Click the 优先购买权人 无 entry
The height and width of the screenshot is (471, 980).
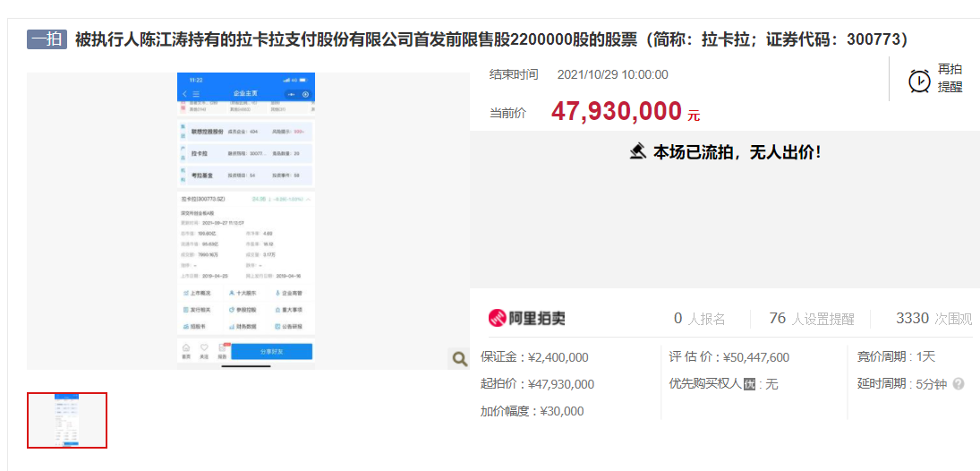click(723, 384)
